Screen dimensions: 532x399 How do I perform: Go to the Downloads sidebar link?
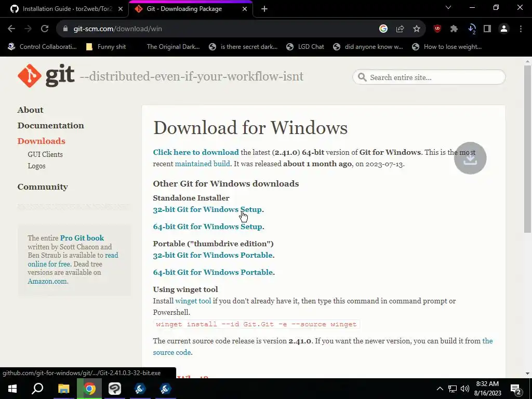(x=42, y=141)
